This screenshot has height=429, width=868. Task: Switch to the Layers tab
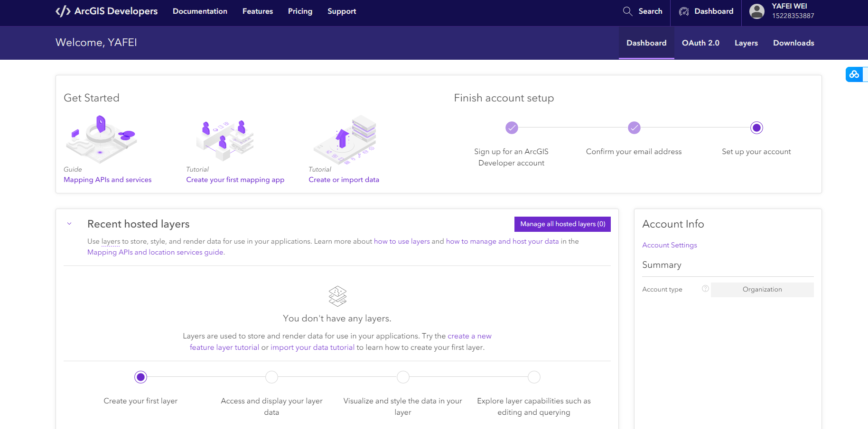coord(746,43)
